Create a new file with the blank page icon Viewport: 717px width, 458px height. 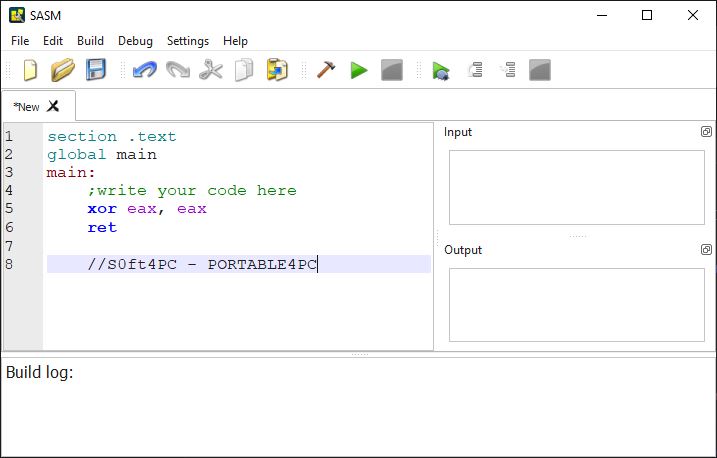click(30, 70)
